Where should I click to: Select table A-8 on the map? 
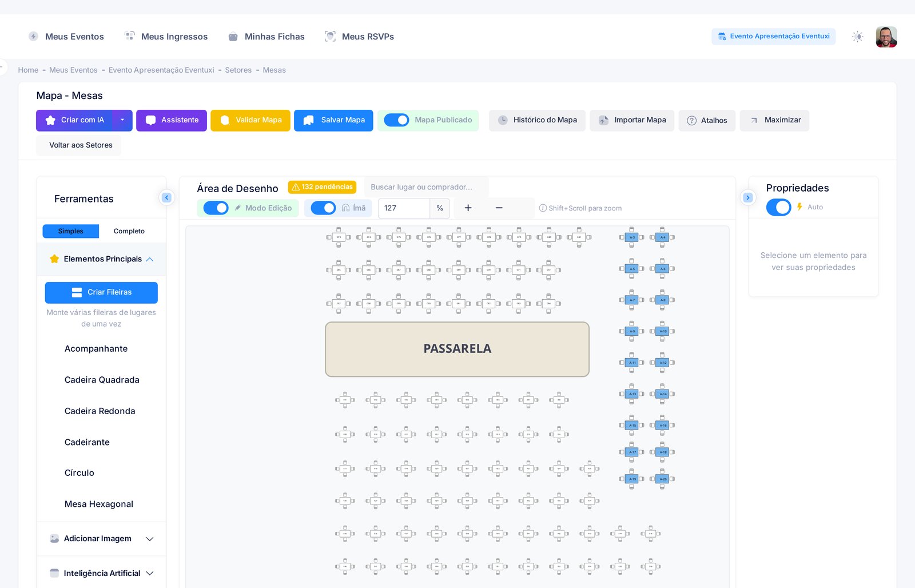[x=663, y=300]
